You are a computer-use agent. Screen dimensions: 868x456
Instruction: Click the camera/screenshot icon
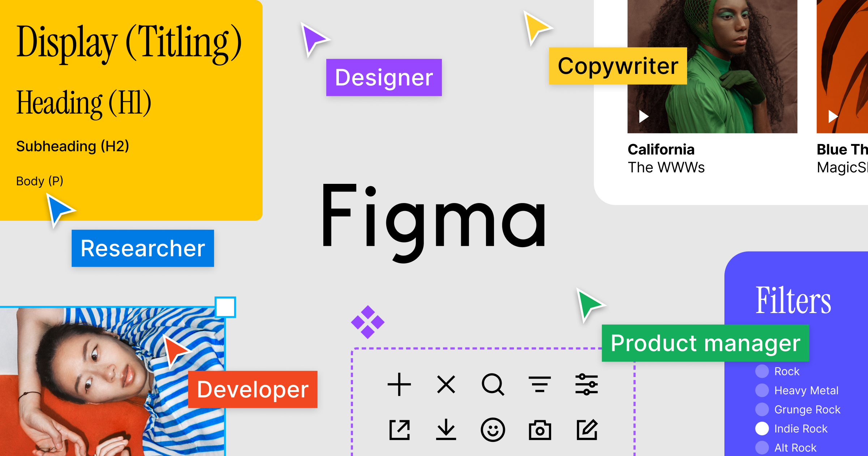[x=539, y=430]
